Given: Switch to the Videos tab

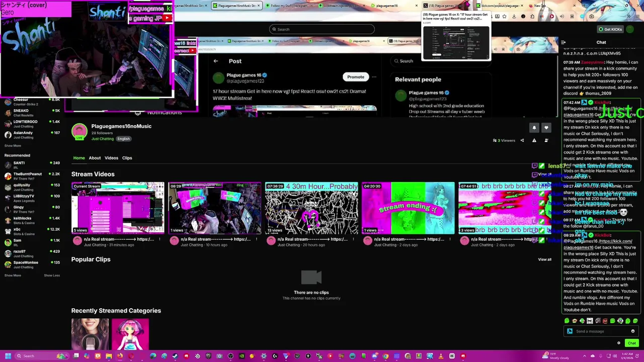Looking at the screenshot, I should point(111,158).
